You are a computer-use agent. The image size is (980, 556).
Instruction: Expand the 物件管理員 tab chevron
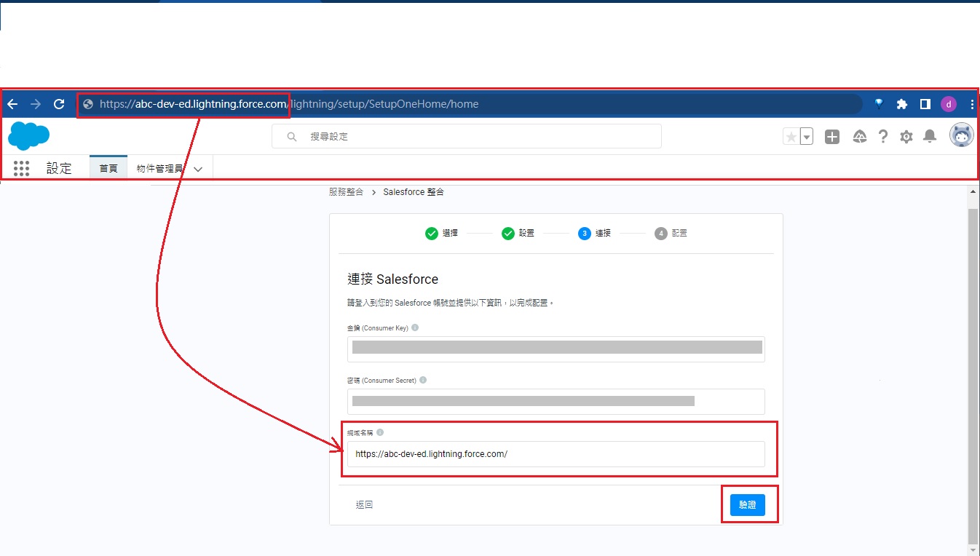point(198,169)
